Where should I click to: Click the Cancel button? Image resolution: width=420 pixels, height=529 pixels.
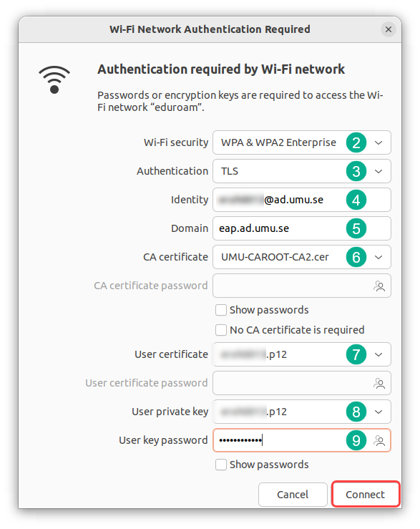click(293, 494)
